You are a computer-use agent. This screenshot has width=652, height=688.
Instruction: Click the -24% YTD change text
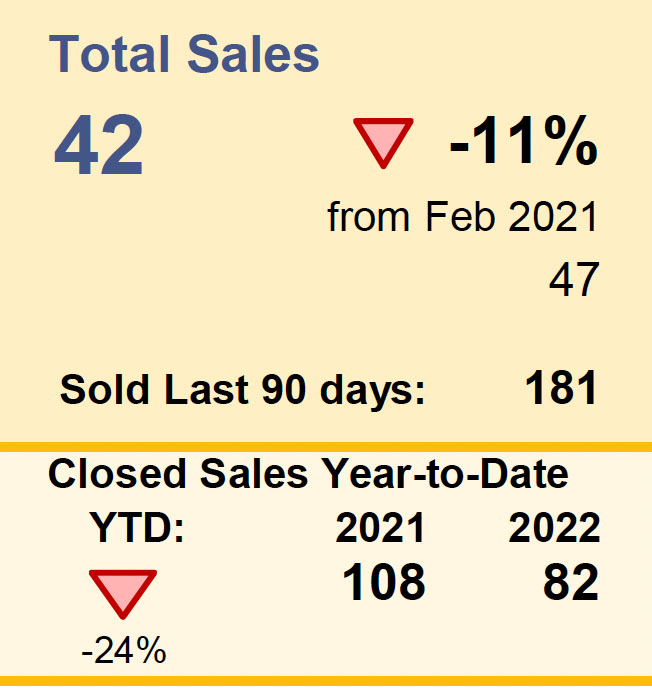pos(124,650)
